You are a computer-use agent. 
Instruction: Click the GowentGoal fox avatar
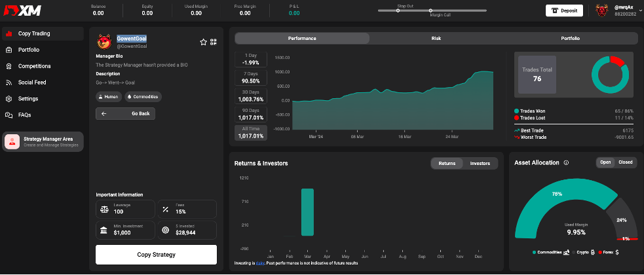[x=105, y=42]
